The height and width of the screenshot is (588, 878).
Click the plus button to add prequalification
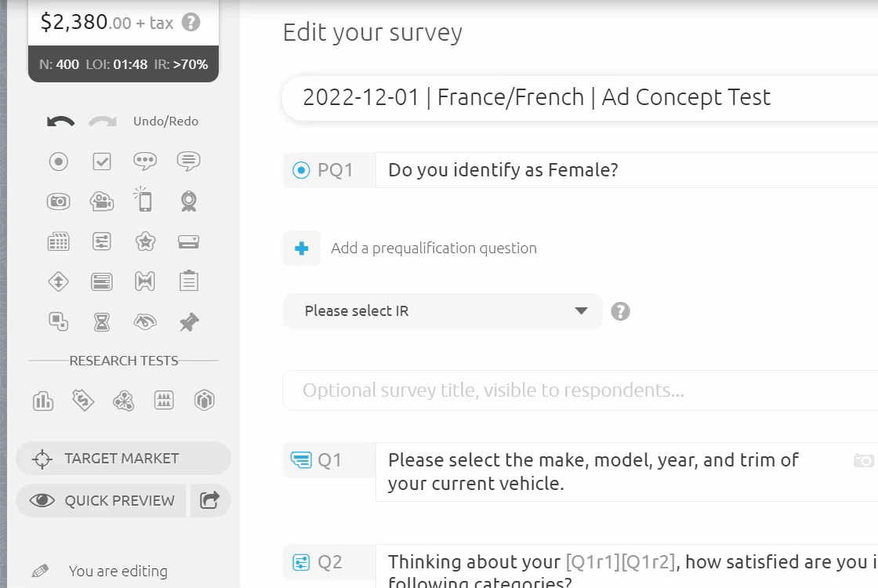tap(301, 248)
